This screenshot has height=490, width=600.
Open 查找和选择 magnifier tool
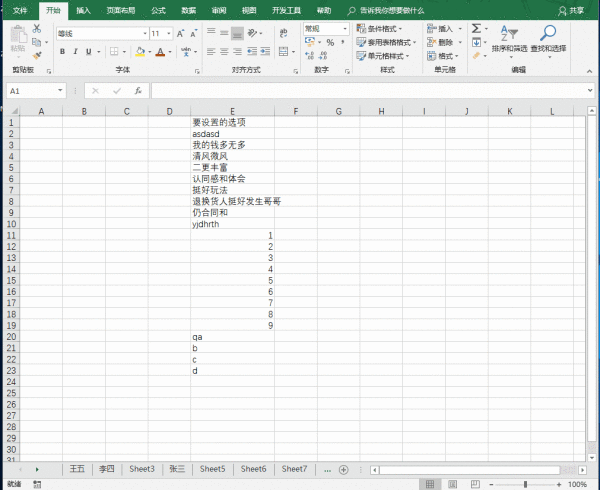(548, 36)
